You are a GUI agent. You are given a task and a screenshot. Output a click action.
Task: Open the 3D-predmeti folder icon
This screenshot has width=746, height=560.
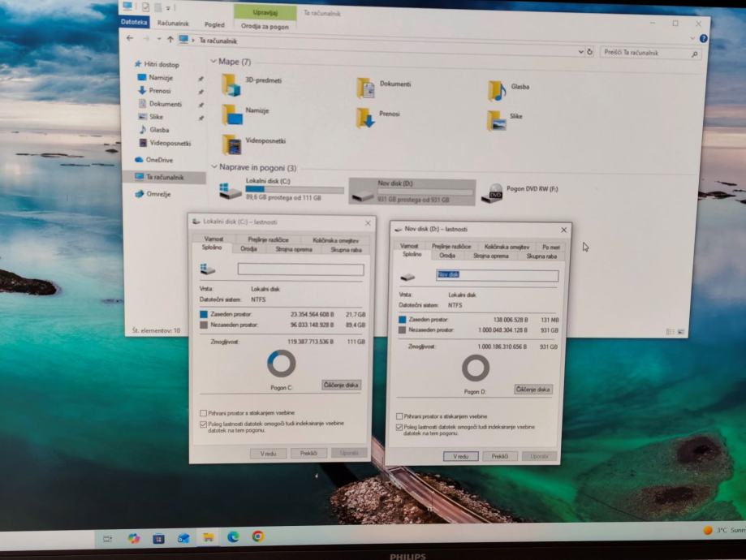(231, 84)
